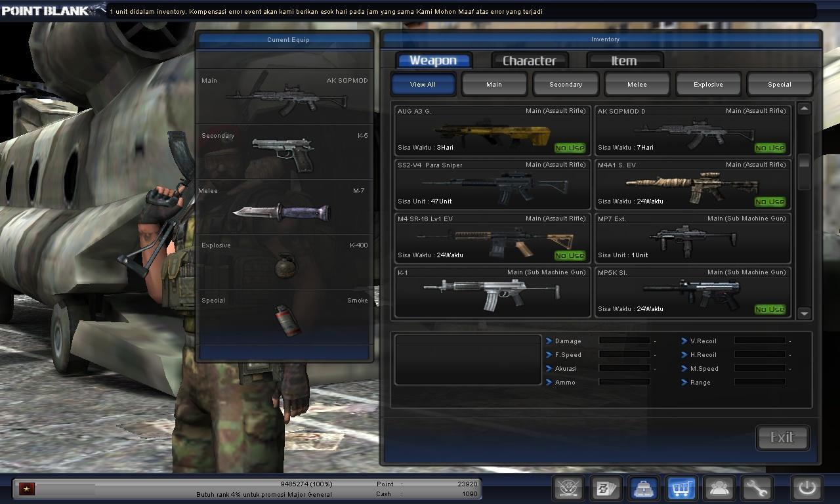The width and height of the screenshot is (840, 504).
Task: Click Cash value 1090
Action: pyautogui.click(x=469, y=493)
